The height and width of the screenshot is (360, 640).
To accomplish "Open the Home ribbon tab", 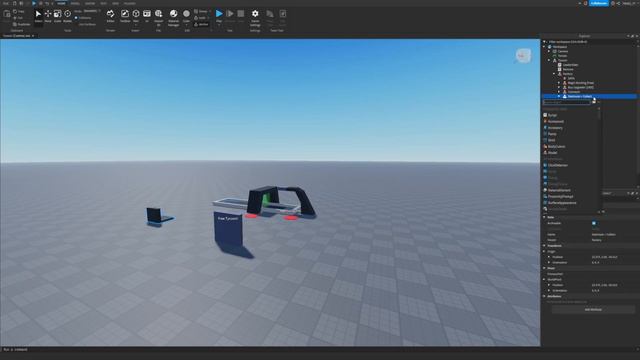I will (61, 3).
